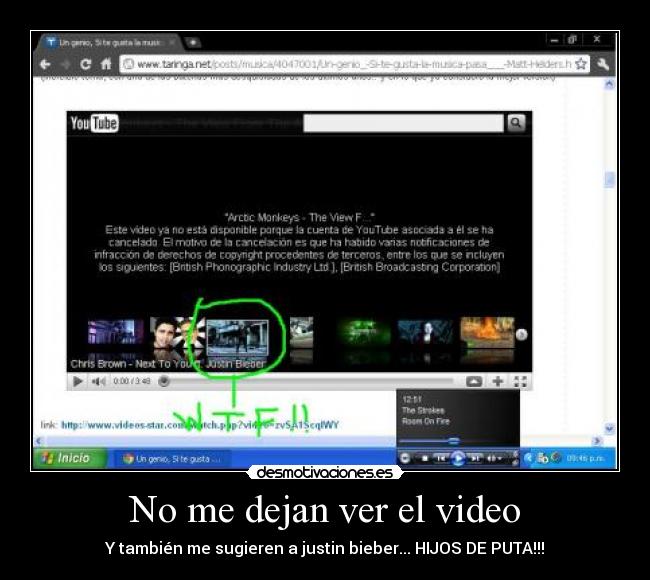Click the YouTube seek bar handle

[164, 381]
